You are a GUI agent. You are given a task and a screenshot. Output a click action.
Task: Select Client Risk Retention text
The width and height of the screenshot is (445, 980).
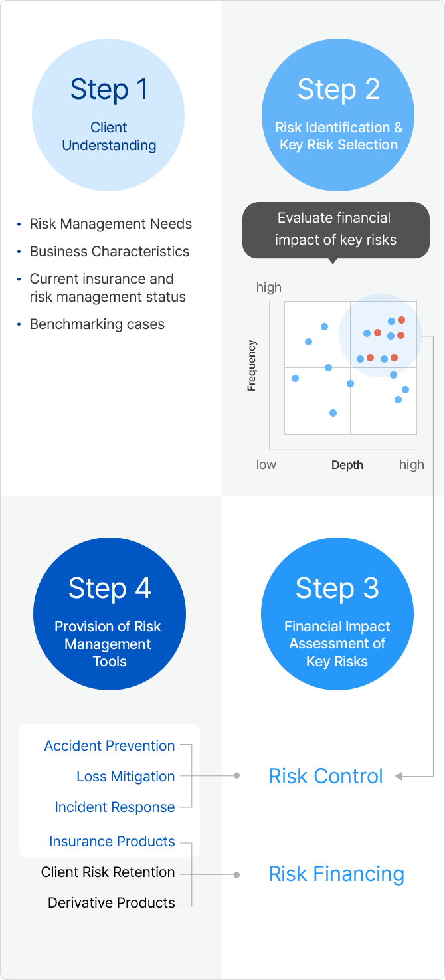tap(108, 872)
